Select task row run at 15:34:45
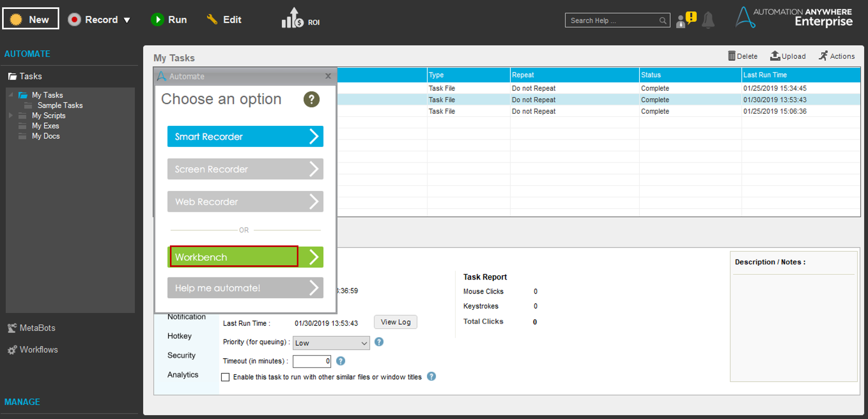The width and height of the screenshot is (868, 419). [x=598, y=89]
